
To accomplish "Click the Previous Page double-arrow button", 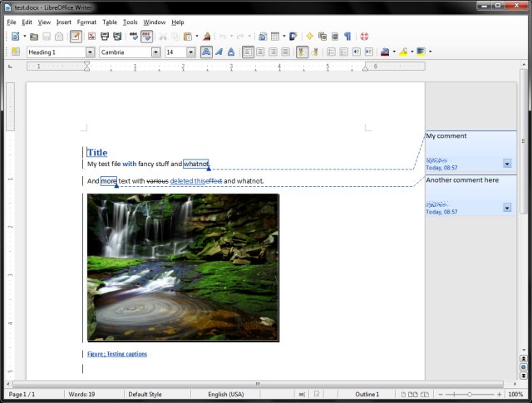I will 524,359.
